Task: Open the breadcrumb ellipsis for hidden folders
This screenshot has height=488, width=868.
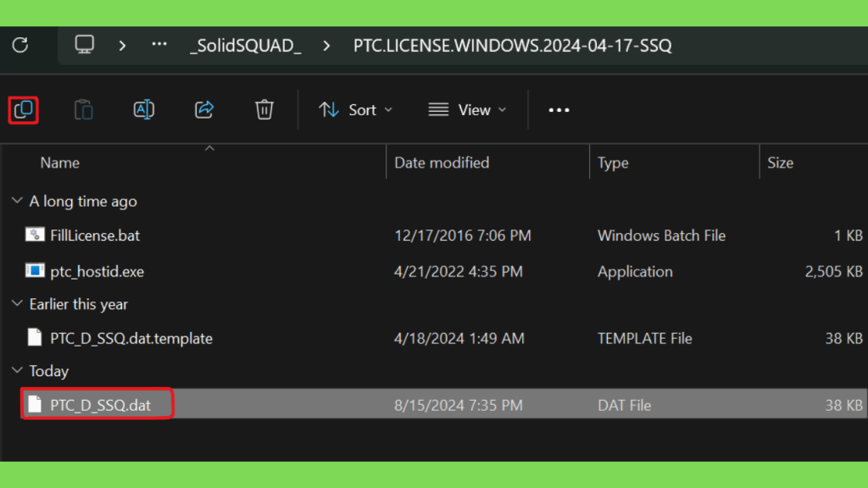Action: [x=159, y=44]
